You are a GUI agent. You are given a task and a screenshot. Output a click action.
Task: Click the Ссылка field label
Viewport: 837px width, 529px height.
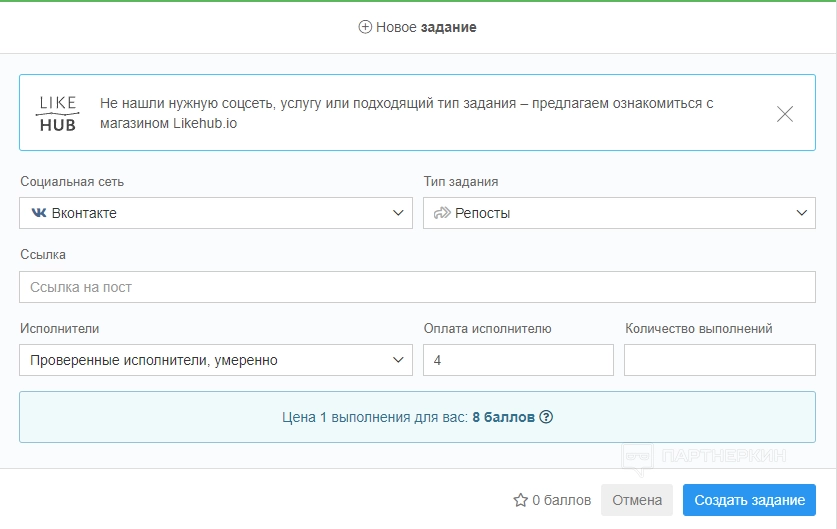tap(43, 255)
